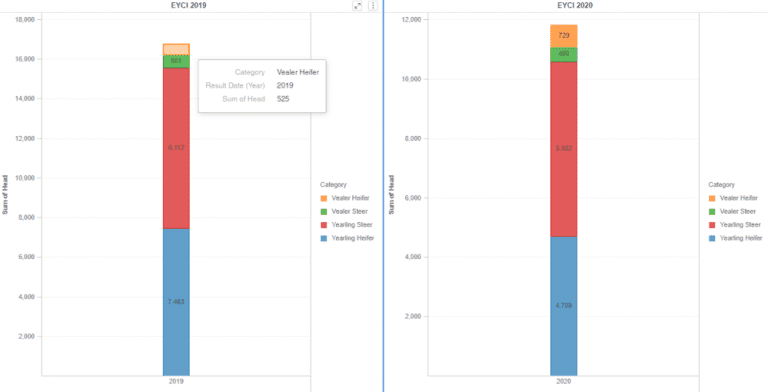Select the red Yearling Steer segment of 2019 bar
Screen dimensions: 768x392
coord(176,148)
